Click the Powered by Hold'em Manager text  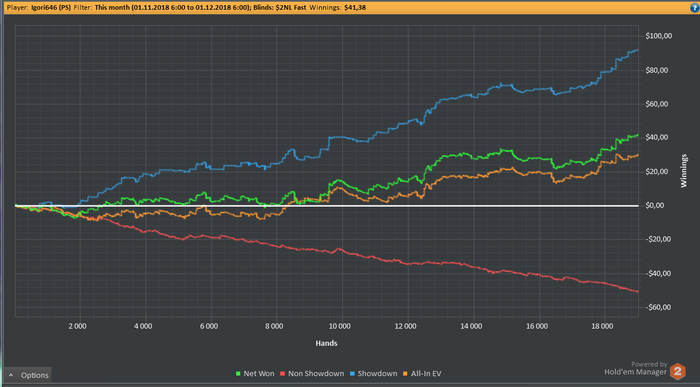pyautogui.click(x=636, y=368)
